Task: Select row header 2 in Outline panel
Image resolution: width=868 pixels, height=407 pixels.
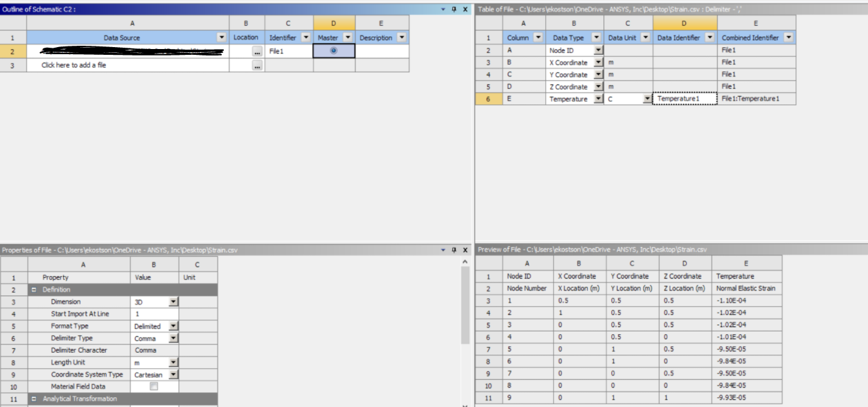Action: point(13,51)
